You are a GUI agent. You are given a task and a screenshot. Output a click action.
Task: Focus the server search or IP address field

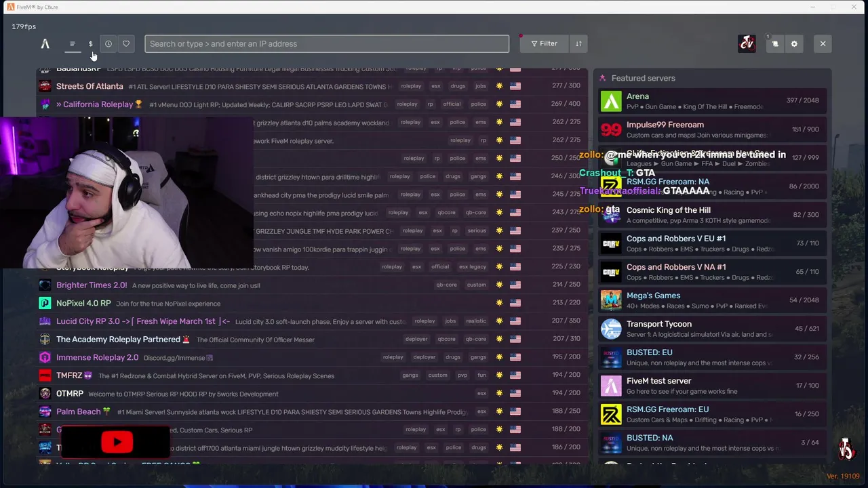(327, 44)
